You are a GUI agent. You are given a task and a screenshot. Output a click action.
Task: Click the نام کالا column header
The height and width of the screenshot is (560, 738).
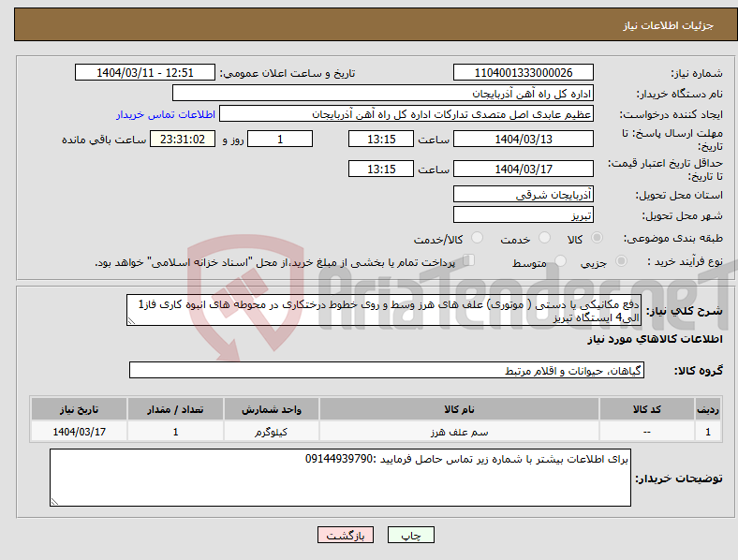click(x=459, y=409)
